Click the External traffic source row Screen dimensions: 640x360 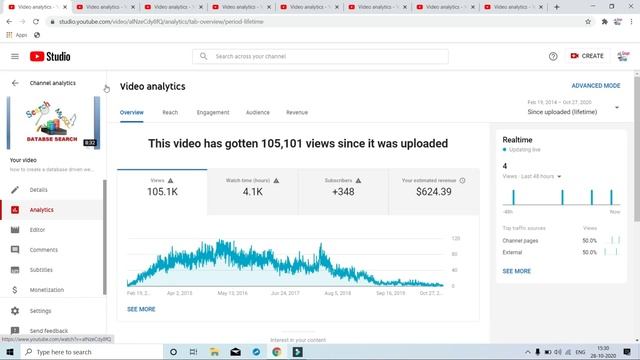561,252
